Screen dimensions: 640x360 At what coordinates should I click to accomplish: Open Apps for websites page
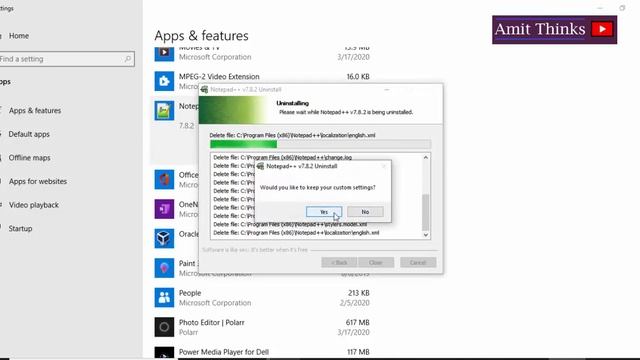click(x=38, y=181)
